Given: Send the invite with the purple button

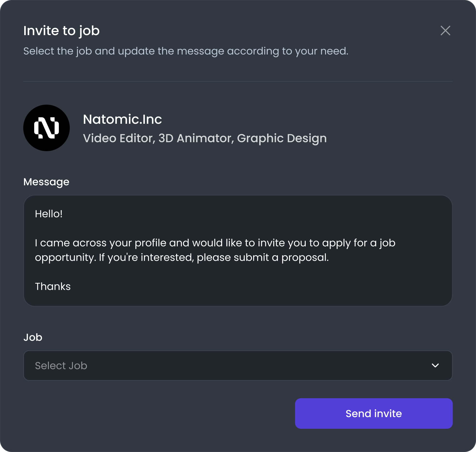Looking at the screenshot, I should pyautogui.click(x=374, y=413).
